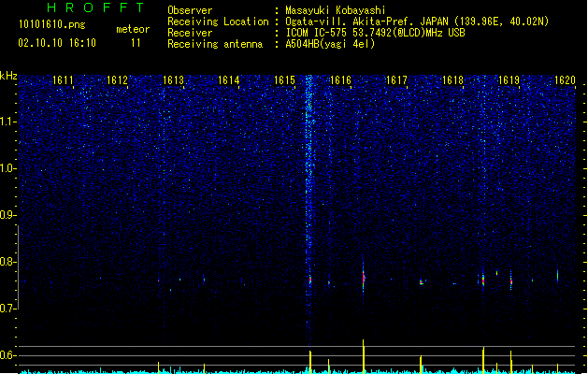Select the file name 10101610.png
The width and height of the screenshot is (588, 374).
[x=52, y=24]
